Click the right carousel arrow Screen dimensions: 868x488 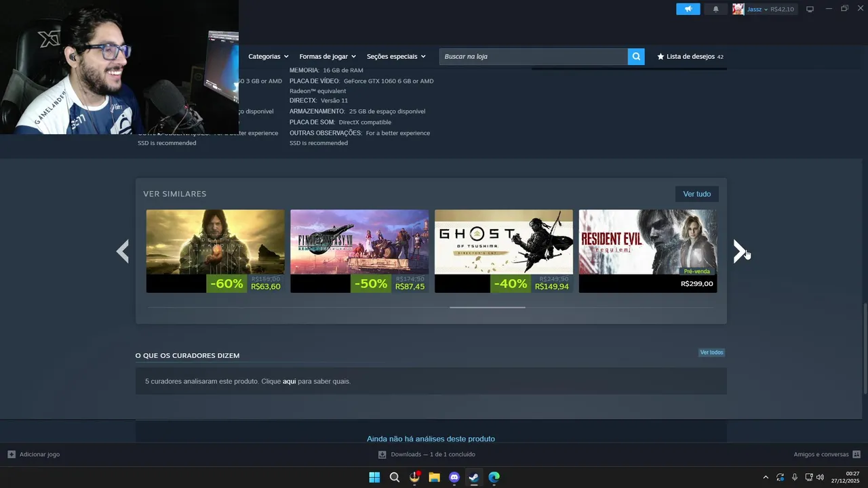point(739,251)
